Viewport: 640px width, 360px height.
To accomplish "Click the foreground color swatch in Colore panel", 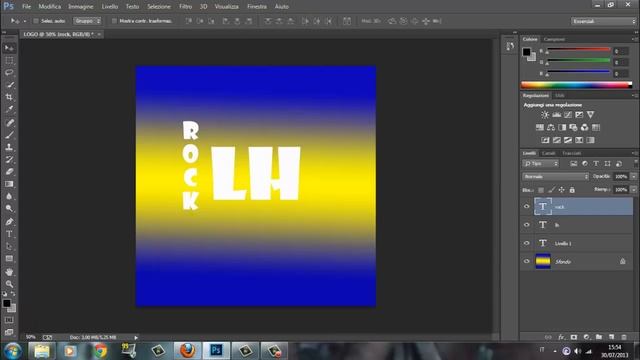I will (x=527, y=52).
